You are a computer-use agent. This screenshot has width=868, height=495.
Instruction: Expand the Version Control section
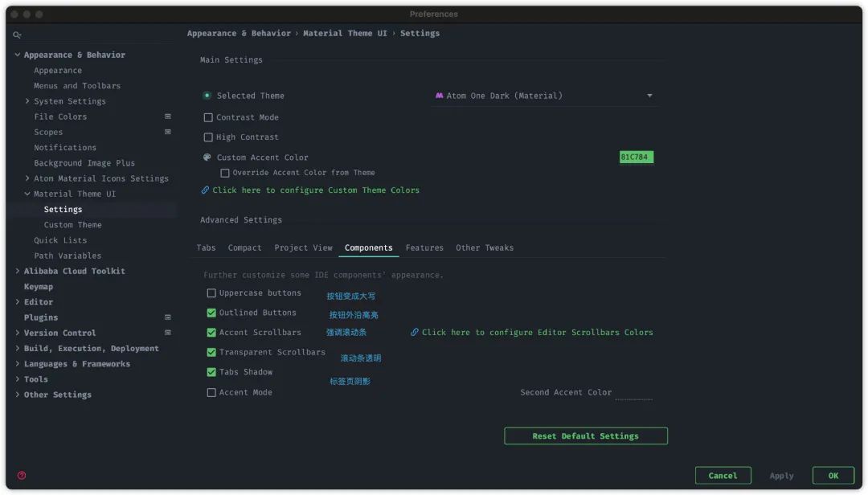[18, 333]
